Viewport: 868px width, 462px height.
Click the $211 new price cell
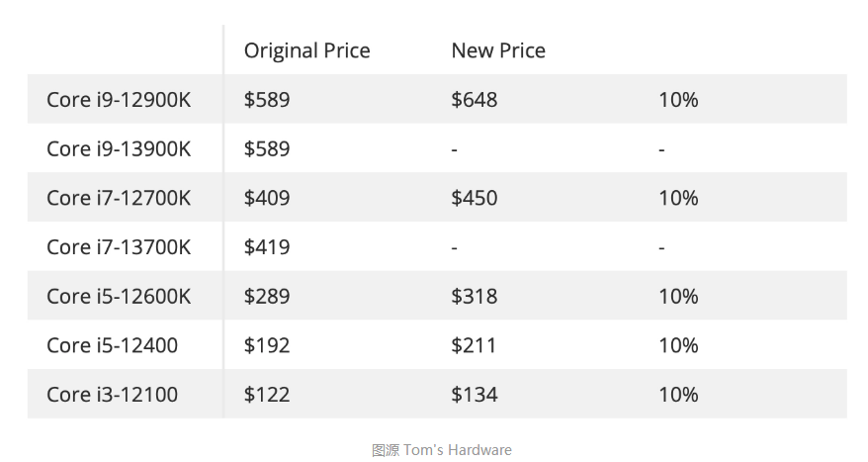[x=474, y=345]
